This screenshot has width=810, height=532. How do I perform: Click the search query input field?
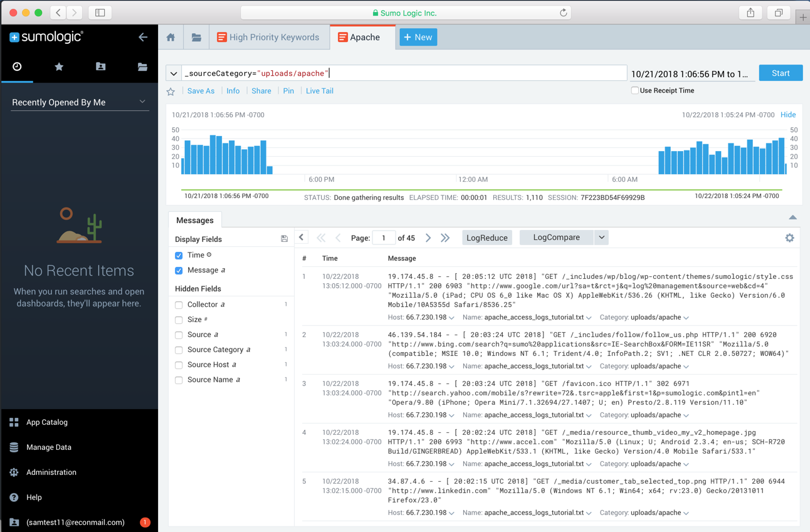pos(404,73)
